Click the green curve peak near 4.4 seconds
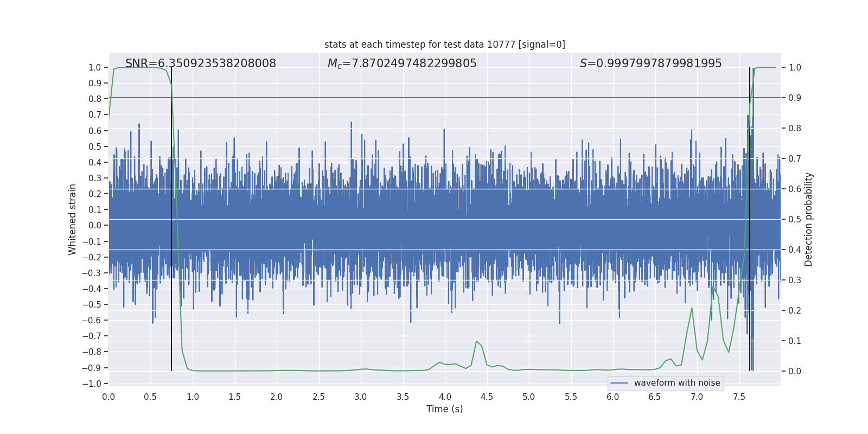Image resolution: width=868 pixels, height=434 pixels. click(476, 341)
